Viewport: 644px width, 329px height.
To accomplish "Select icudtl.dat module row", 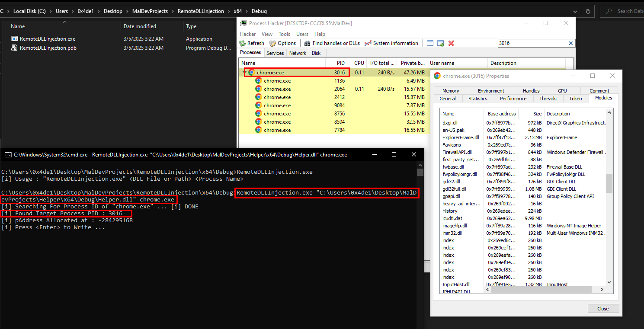I will (x=523, y=218).
